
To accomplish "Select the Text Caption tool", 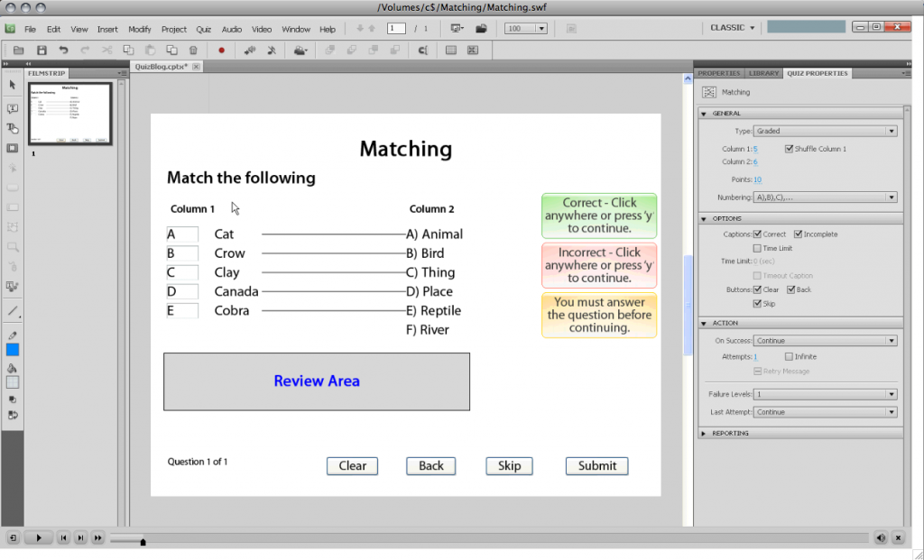I will coord(12,108).
